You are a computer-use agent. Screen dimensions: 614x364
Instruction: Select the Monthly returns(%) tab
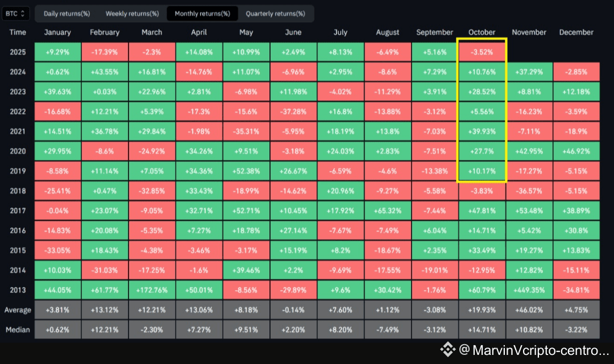pos(202,13)
